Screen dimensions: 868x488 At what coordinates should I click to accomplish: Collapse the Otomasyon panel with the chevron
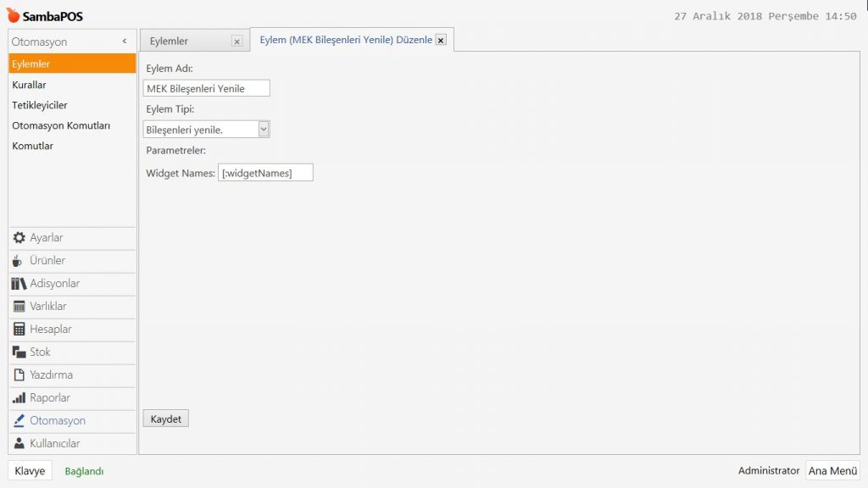coord(125,42)
